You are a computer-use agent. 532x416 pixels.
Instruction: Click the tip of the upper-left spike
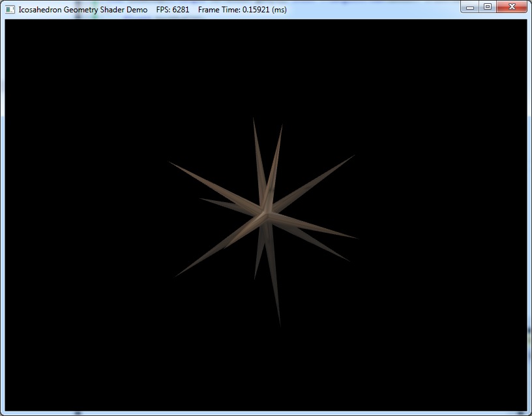[171, 163]
